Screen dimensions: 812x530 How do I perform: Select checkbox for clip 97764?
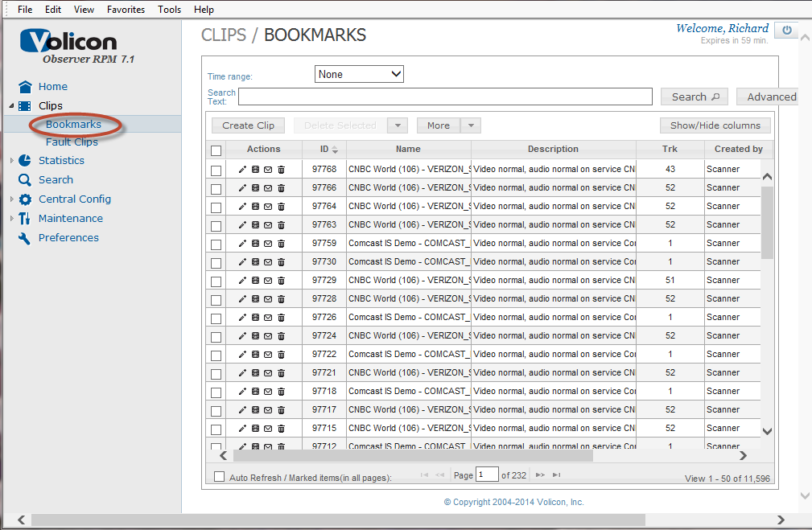(x=216, y=207)
